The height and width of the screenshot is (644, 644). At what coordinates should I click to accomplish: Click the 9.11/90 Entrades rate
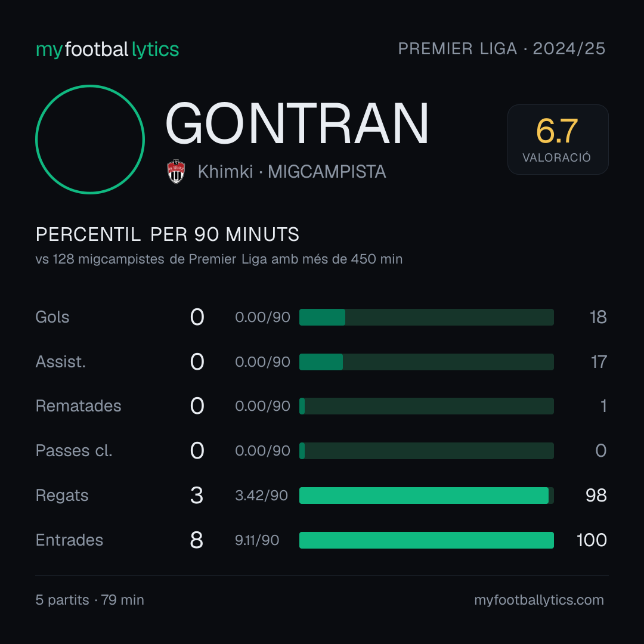[x=257, y=540]
